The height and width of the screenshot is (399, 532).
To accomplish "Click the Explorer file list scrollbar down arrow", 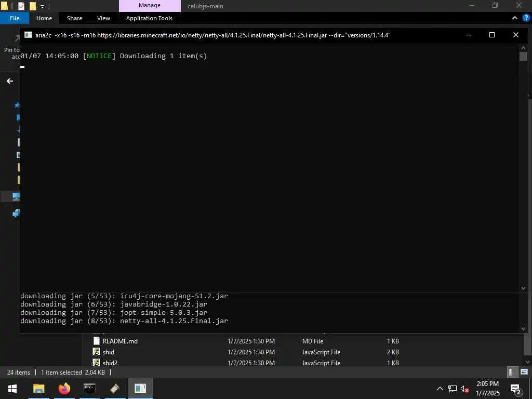I will click(x=528, y=362).
